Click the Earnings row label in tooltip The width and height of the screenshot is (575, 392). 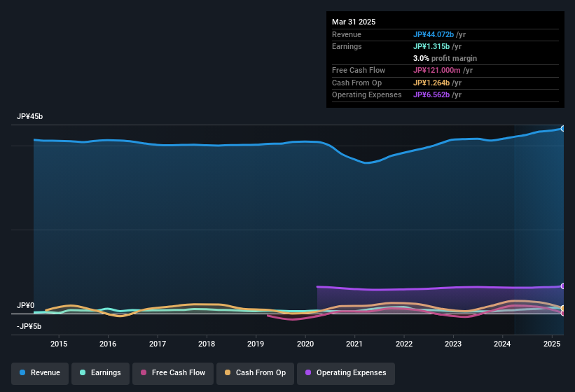tap(347, 46)
